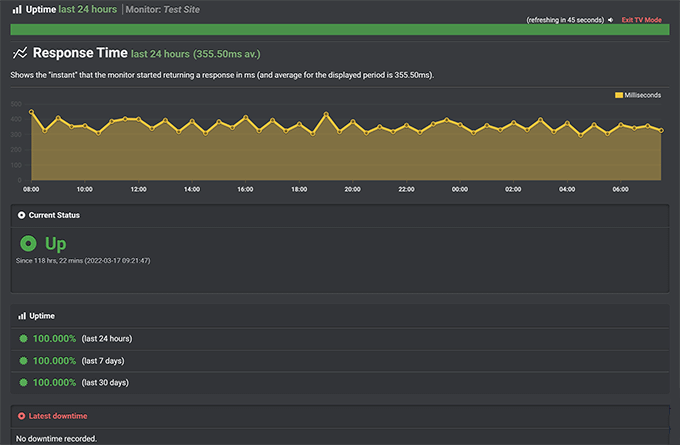Toggle the sound speaker icon near refresh timer
Image resolution: width=680 pixels, height=445 pixels.
610,20
